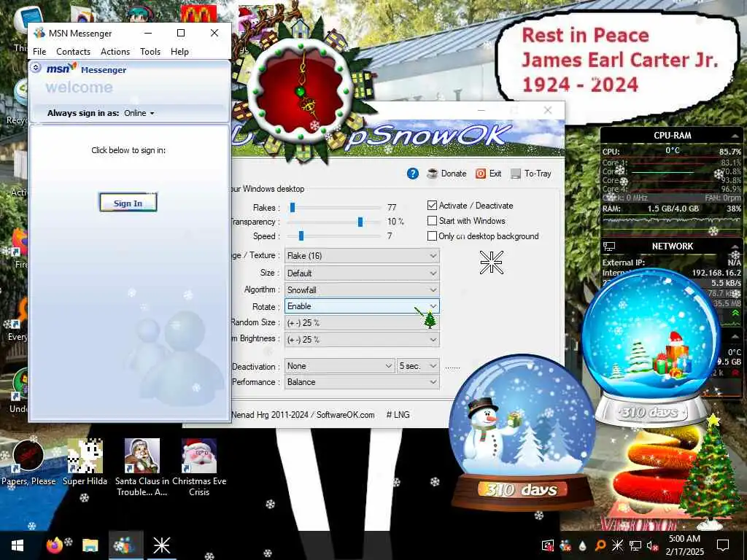This screenshot has width=747, height=560.
Task: Open the Texture dropdown showing Flake (16)
Action: click(362, 256)
